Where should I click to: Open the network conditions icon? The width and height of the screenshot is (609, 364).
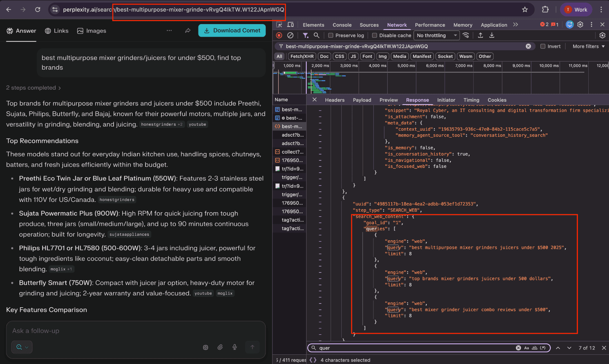466,35
